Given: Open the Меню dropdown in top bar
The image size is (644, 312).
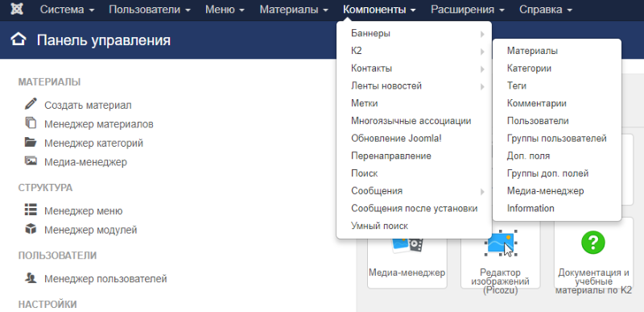Looking at the screenshot, I should (225, 10).
